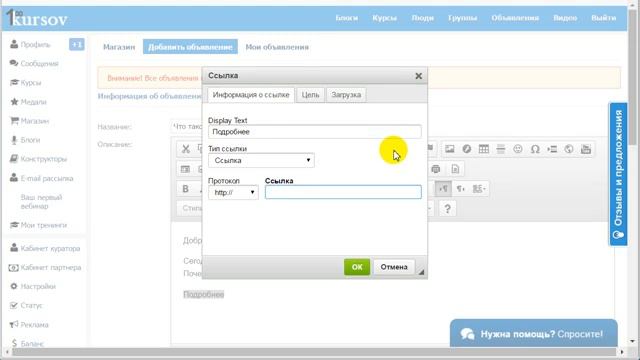Set left-to-right text direction

click(x=443, y=189)
